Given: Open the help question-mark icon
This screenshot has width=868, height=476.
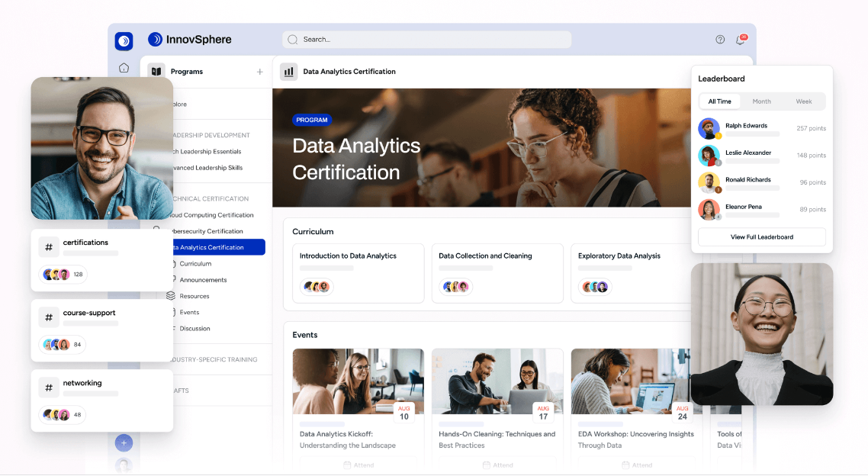Looking at the screenshot, I should tap(719, 39).
